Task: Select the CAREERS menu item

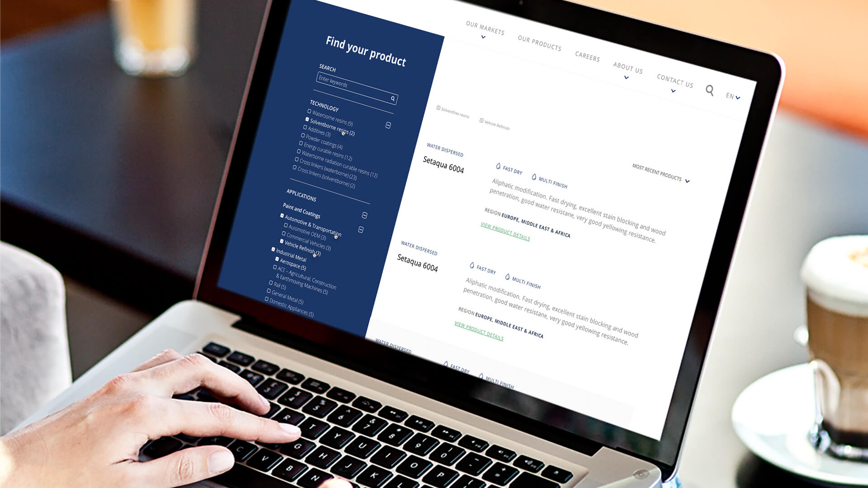Action: [587, 58]
